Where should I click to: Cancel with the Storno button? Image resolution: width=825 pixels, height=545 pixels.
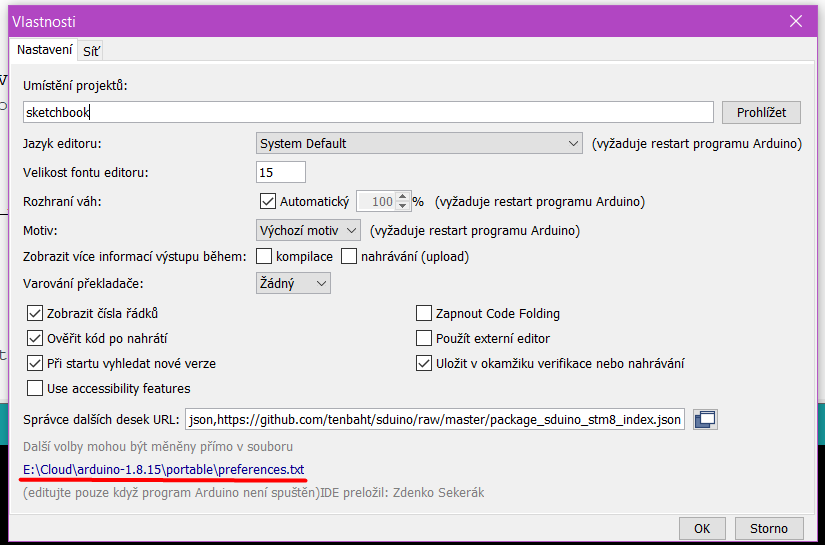coord(769,528)
